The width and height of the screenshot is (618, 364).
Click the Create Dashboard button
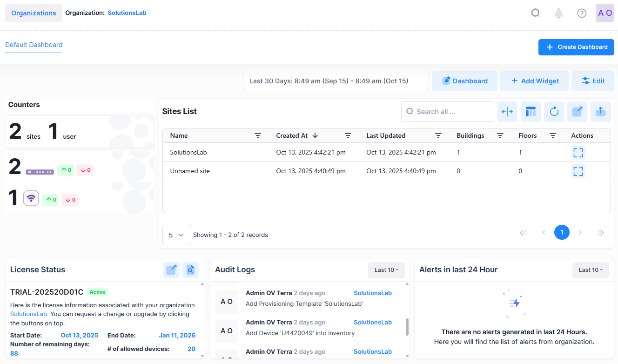pos(576,47)
